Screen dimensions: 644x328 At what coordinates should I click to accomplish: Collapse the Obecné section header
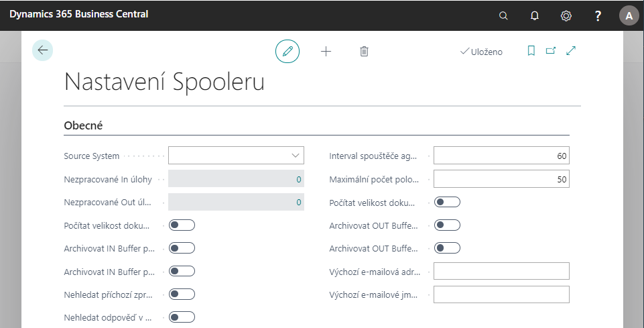point(83,125)
